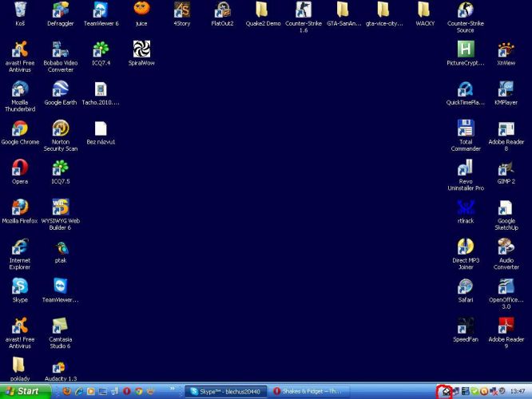532x399 pixels.
Task: Open the Skype desktop shortcut
Action: pyautogui.click(x=20, y=290)
